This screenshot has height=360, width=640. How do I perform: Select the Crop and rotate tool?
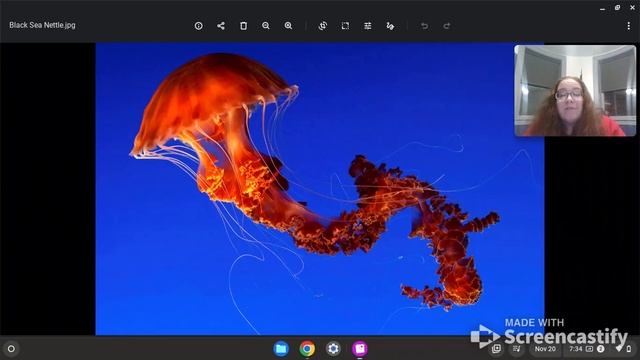click(x=322, y=26)
